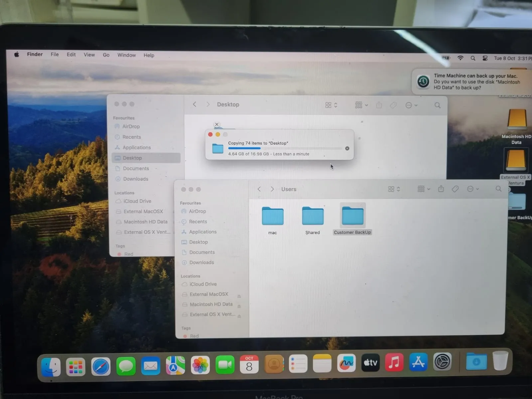The width and height of the screenshot is (532, 399).
Task: Open Music from the Dock
Action: click(394, 362)
